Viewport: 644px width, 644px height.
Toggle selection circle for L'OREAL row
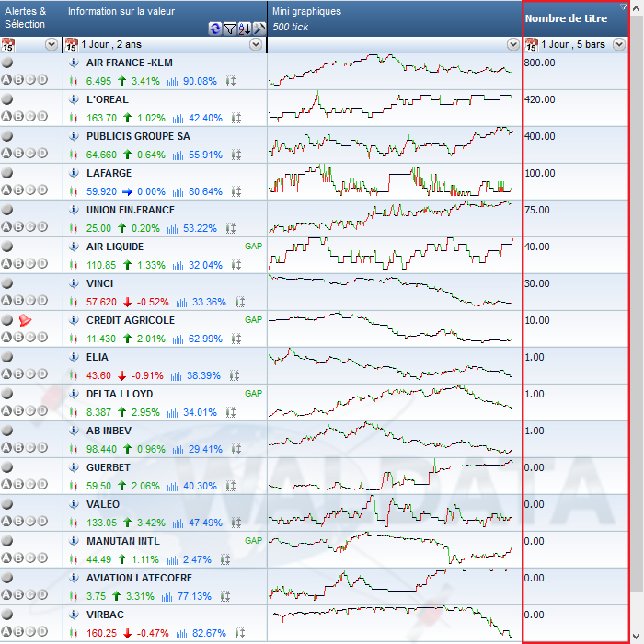[x=7, y=99]
